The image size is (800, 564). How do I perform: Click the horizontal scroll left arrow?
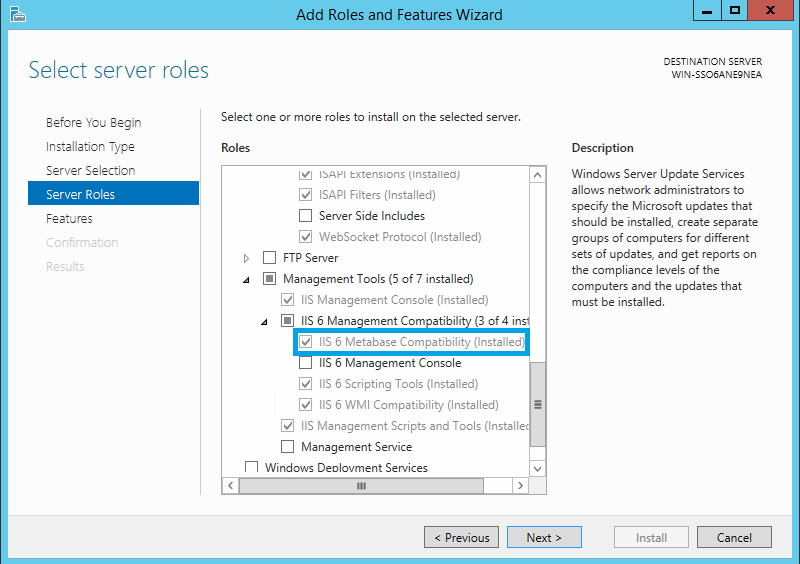231,485
